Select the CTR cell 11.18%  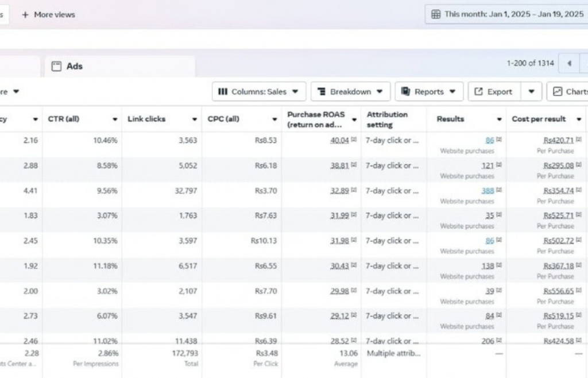[x=105, y=266]
